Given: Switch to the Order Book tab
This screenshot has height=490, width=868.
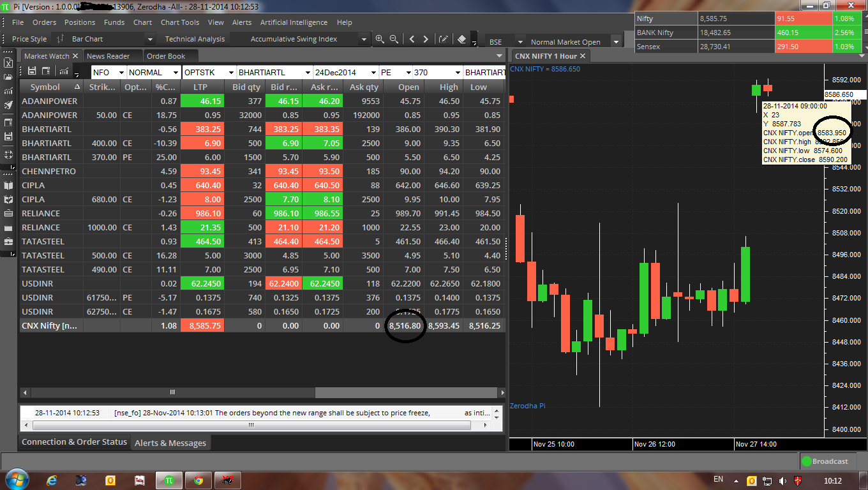Looking at the screenshot, I should coord(166,56).
